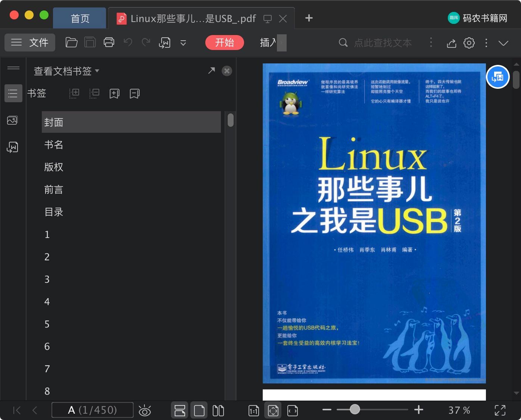The width and height of the screenshot is (521, 420).
Task: Click the page number field A (1/450)
Action: tap(92, 410)
